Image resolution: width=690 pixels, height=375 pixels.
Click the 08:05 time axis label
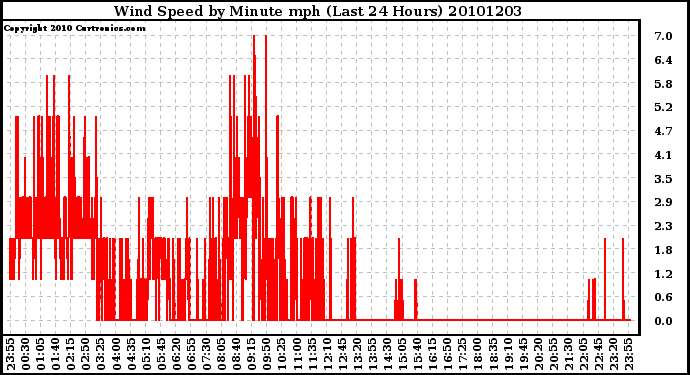[221, 355]
